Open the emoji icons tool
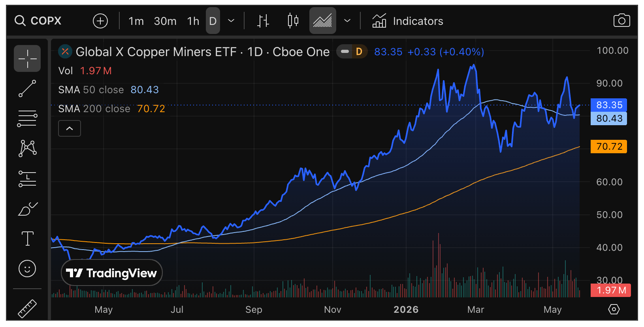 coord(27,269)
